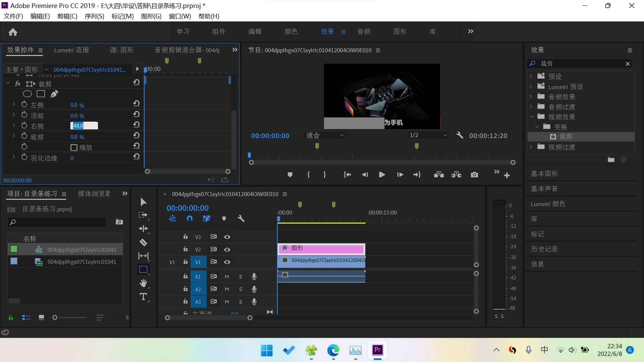
Task: Mute audio track A1
Action: pyautogui.click(x=227, y=277)
